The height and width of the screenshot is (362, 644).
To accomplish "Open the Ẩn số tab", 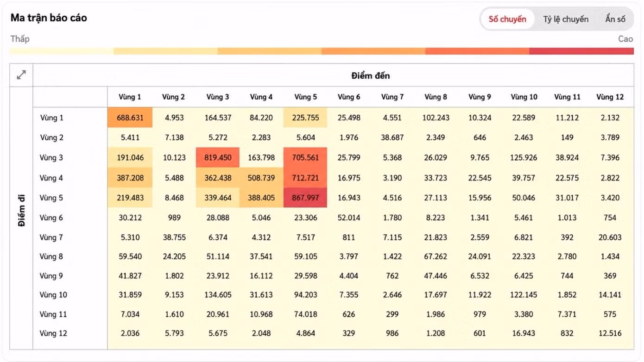I will 615,19.
